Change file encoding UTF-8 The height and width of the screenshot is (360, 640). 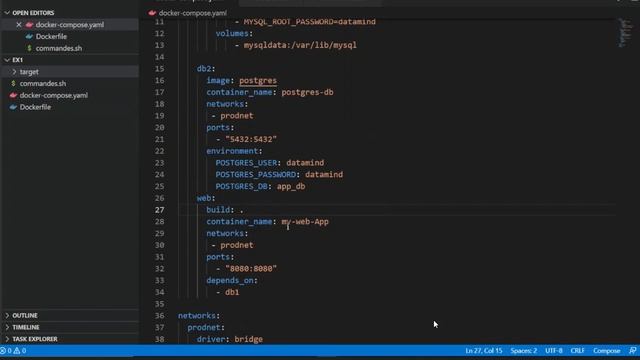(x=554, y=351)
